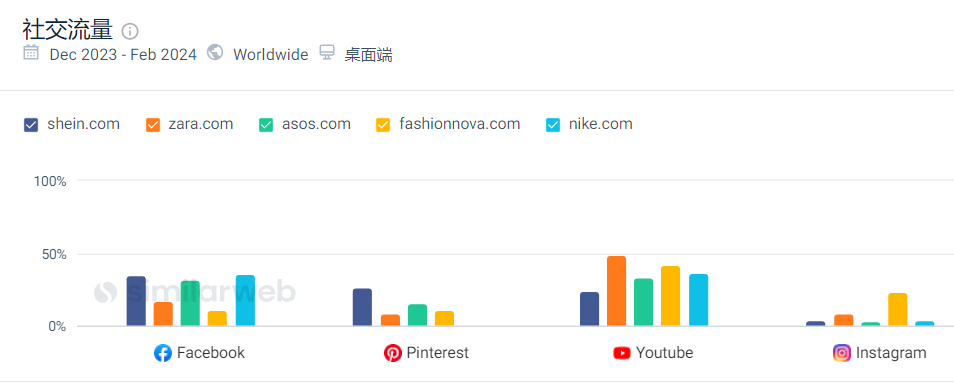The width and height of the screenshot is (954, 383).
Task: Toggle the zara.com checkbox
Action: pyautogui.click(x=153, y=125)
